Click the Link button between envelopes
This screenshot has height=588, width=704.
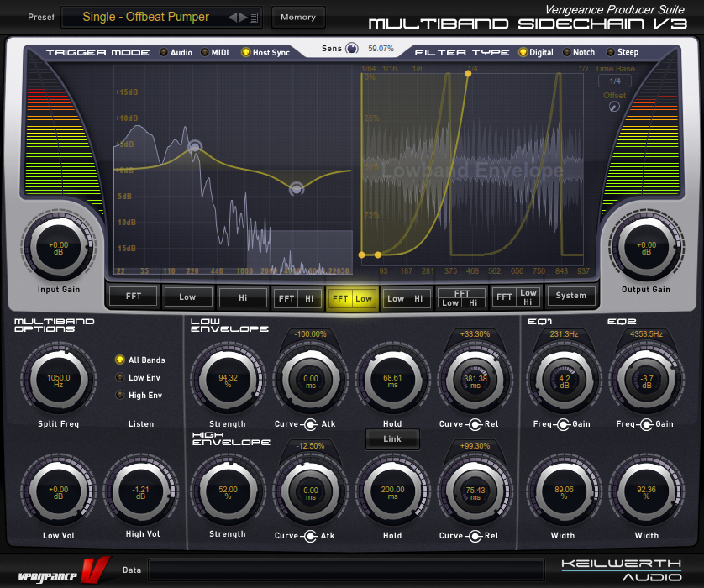pos(391,438)
